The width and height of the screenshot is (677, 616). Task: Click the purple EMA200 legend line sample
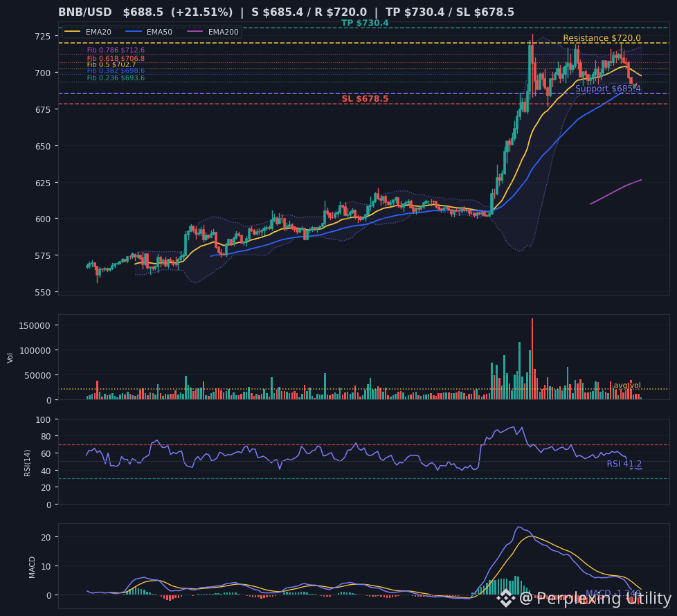(x=195, y=32)
